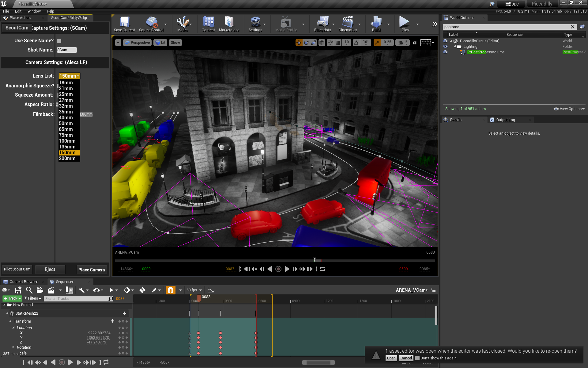Select the rotate gizmo in viewport toolbar
Viewport: 588px width, 368px height.
point(306,43)
